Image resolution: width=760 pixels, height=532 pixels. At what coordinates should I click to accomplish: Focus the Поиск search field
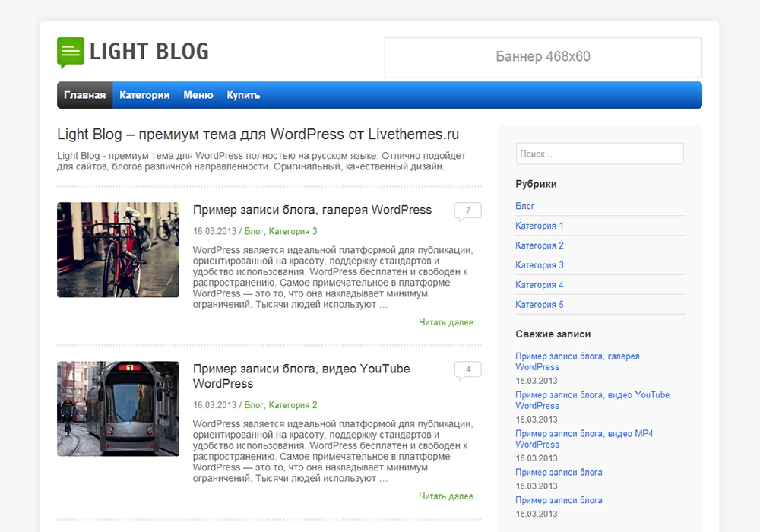tap(600, 154)
